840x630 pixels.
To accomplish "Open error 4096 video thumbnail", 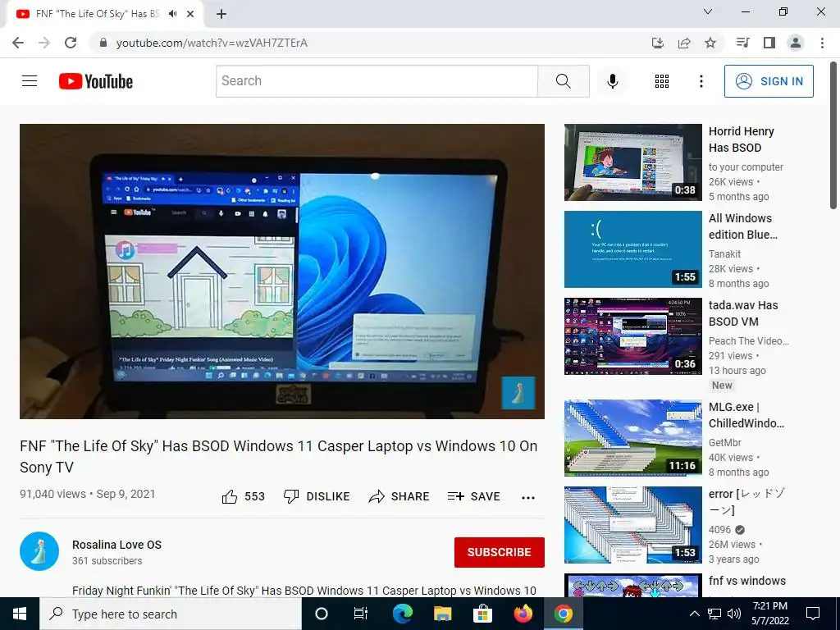I will [x=632, y=524].
